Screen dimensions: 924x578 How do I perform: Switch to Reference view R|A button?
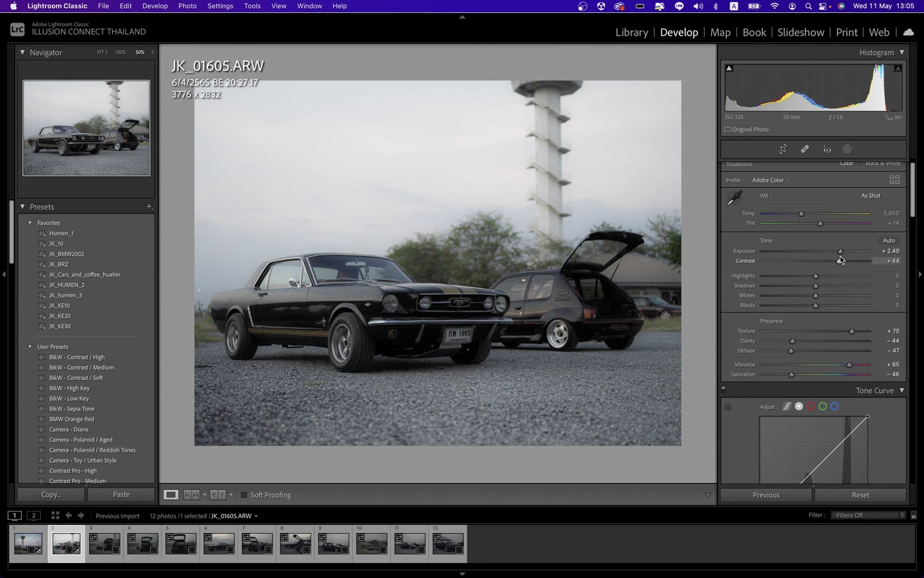(191, 495)
